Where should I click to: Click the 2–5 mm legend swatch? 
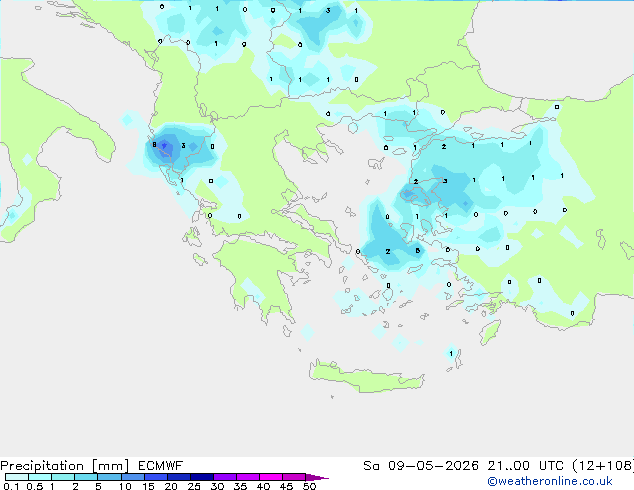(x=86, y=477)
